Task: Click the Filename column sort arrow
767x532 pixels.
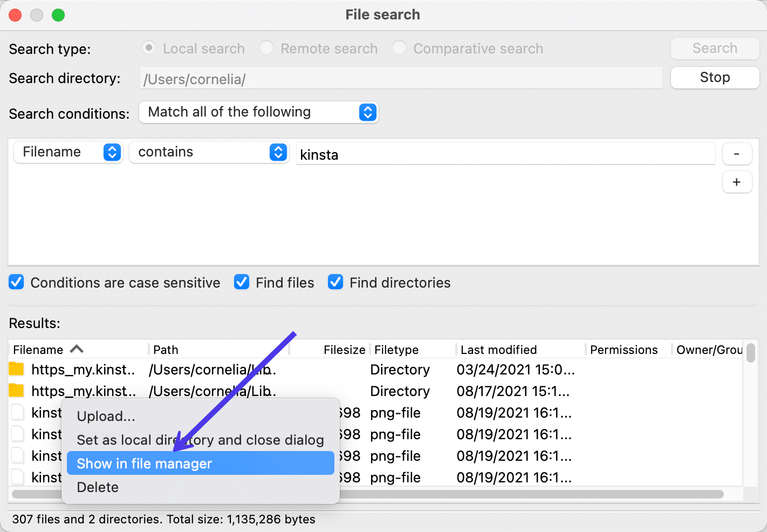Action: click(77, 349)
